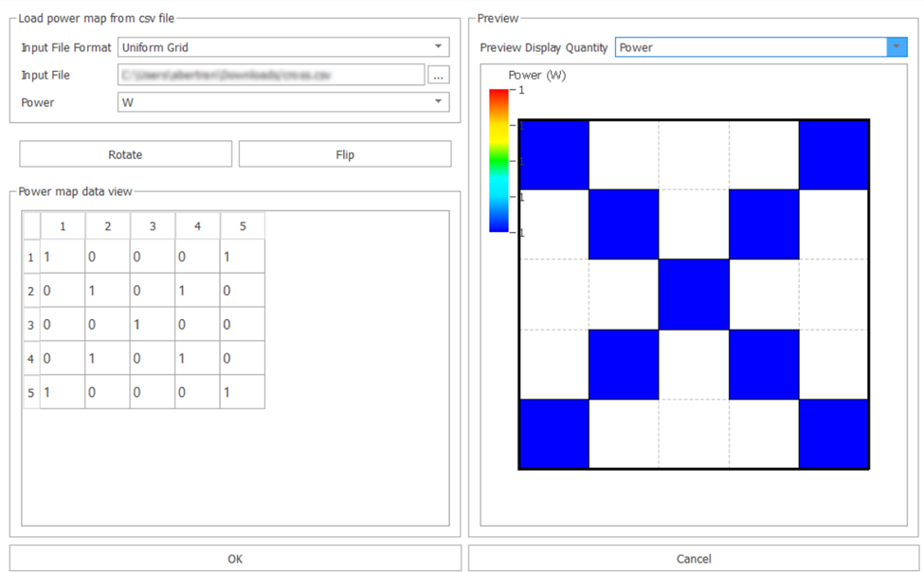Click the Power color scale legend bar
This screenshot has width=924, height=572.
click(498, 161)
